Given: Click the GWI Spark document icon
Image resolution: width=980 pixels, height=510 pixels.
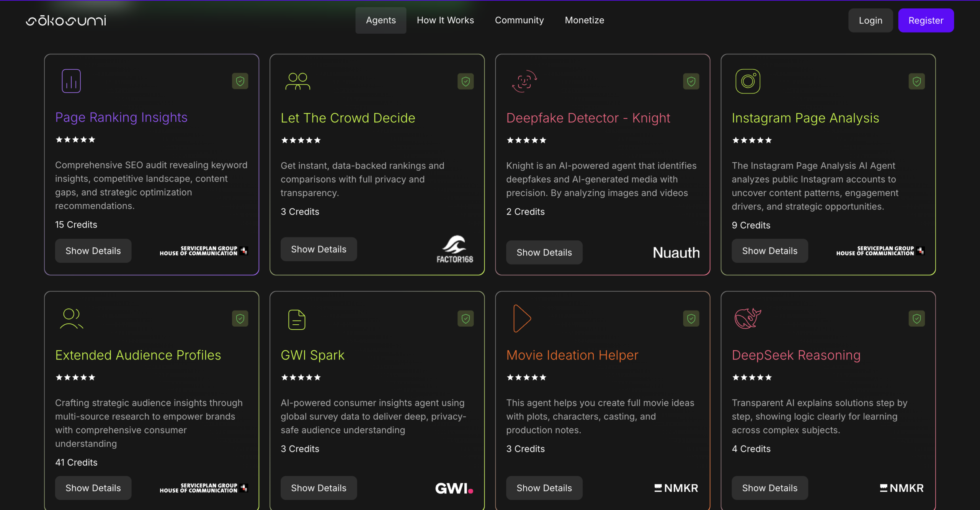Looking at the screenshot, I should 297,320.
